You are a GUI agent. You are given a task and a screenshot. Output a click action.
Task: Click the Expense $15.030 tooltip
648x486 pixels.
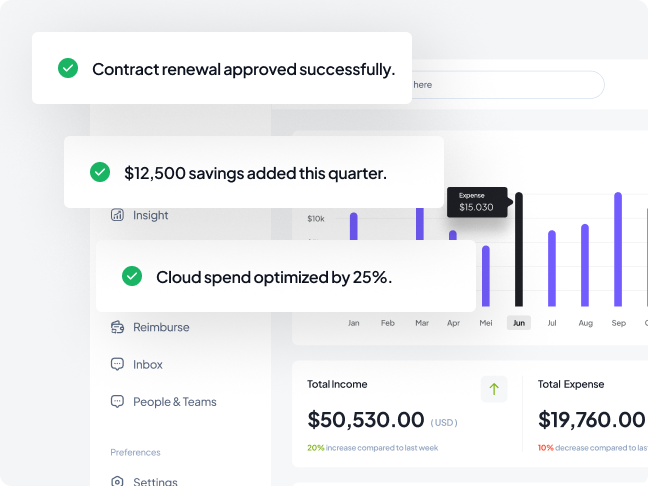pos(476,202)
